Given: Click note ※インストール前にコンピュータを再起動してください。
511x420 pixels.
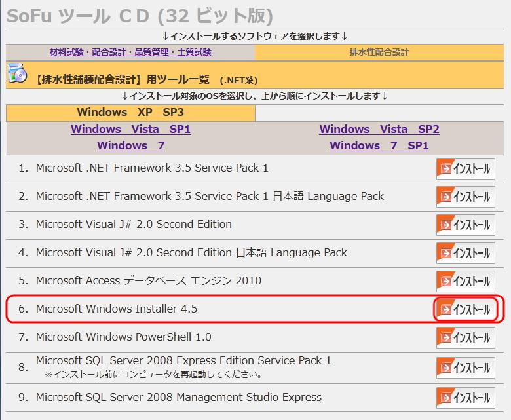Looking at the screenshot, I should tap(154, 374).
